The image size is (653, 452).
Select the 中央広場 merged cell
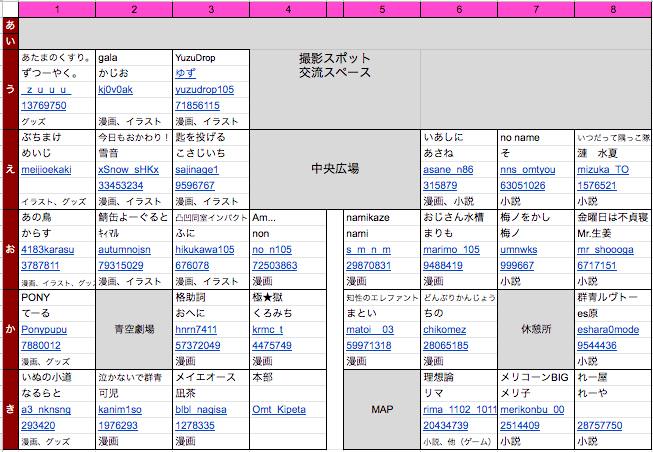click(335, 169)
